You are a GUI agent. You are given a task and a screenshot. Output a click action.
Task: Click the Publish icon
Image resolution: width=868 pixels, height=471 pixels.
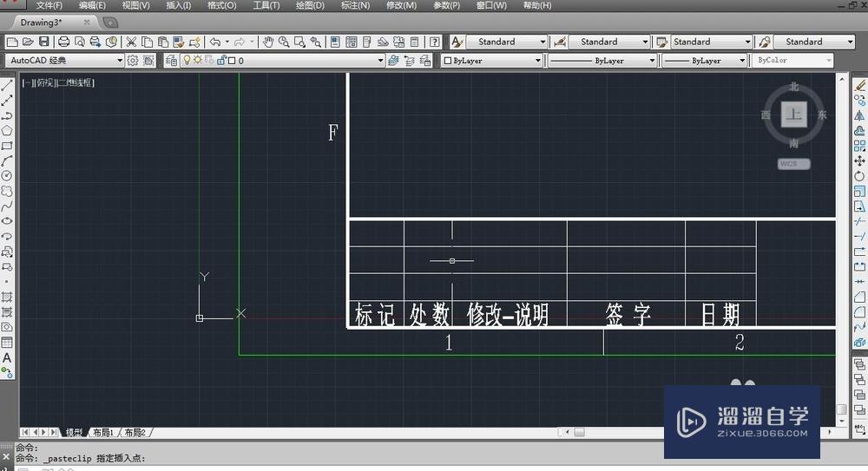95,42
